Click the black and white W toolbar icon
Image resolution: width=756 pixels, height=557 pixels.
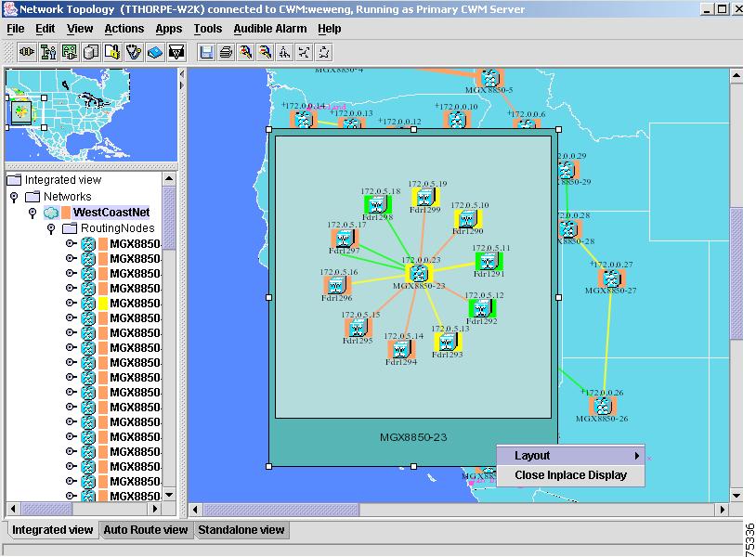176,52
